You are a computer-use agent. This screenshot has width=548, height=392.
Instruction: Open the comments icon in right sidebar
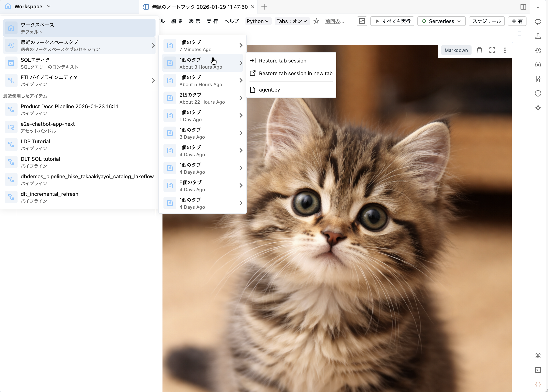(x=538, y=22)
